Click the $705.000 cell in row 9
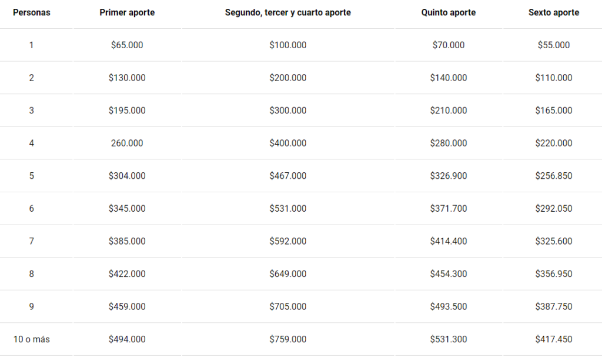The image size is (602, 364). 288,306
